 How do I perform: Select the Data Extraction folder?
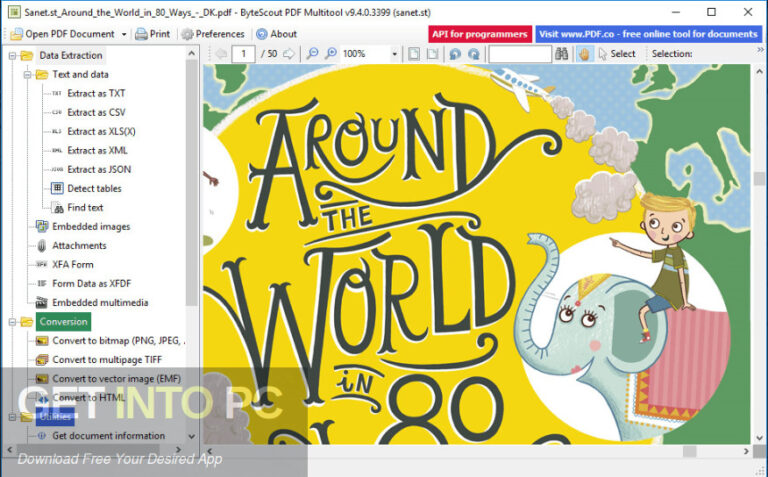click(71, 55)
